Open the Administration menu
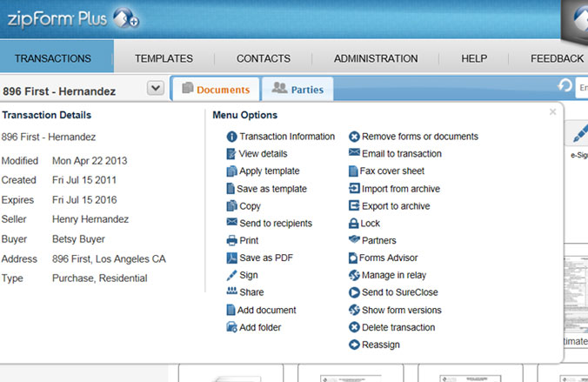 tap(376, 58)
